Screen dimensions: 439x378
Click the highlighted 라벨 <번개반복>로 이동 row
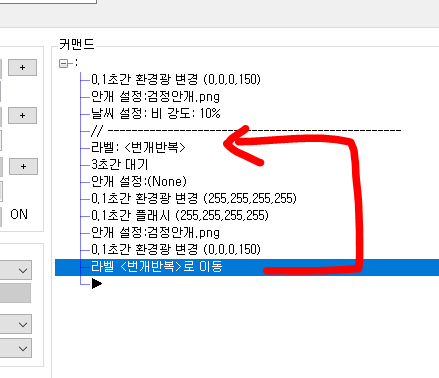[247, 267]
